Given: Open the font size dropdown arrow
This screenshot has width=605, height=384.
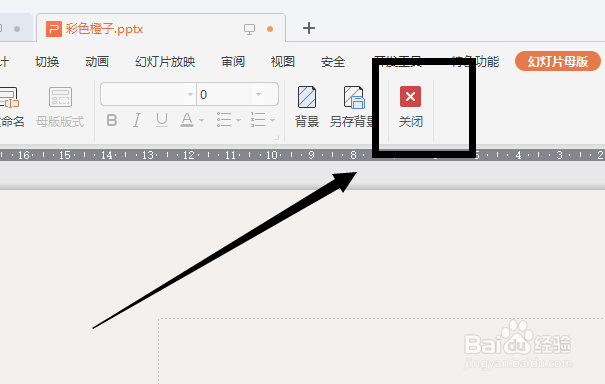Looking at the screenshot, I should pos(259,95).
